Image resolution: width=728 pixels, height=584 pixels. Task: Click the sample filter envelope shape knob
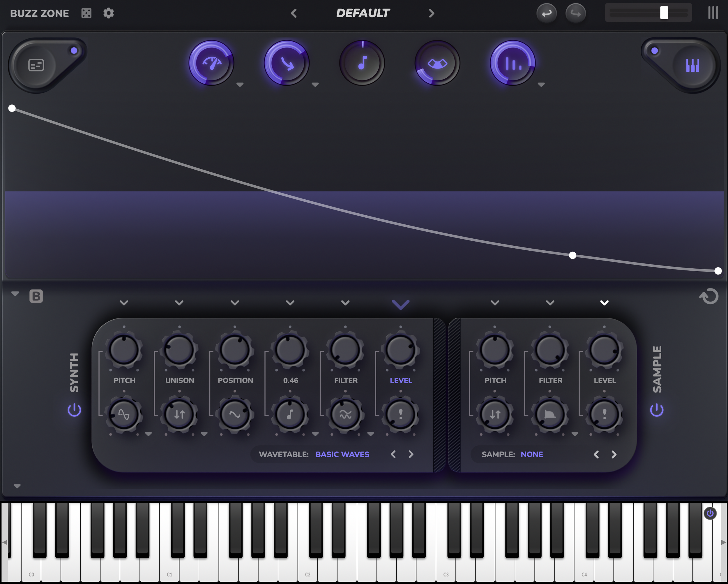[550, 414]
